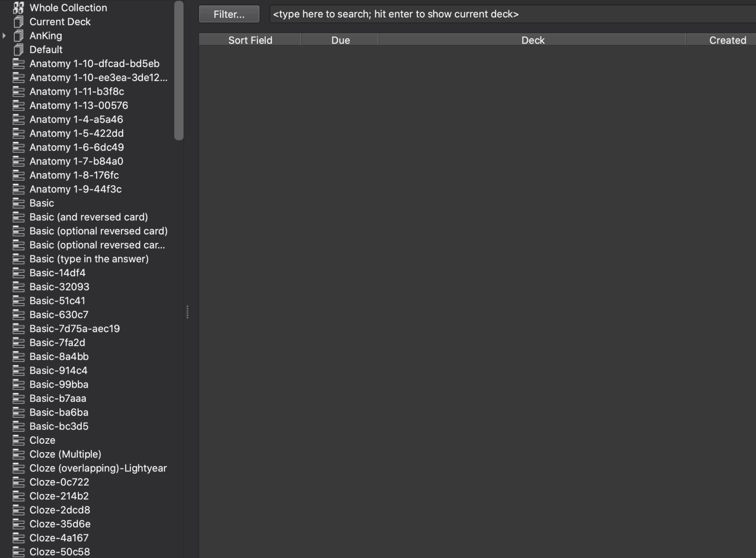Screen dimensions: 756x558
Task: Sort cards by the Due column
Action: (x=340, y=40)
